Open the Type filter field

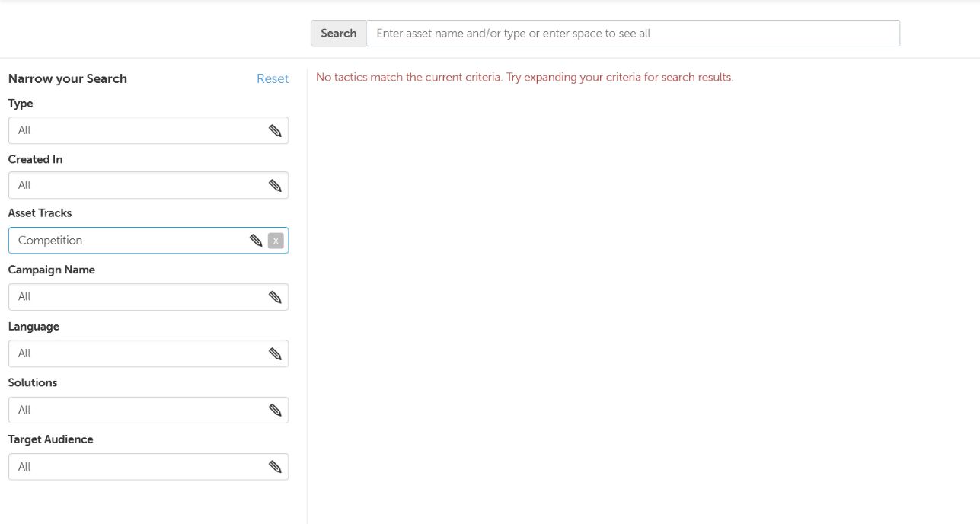tap(148, 130)
